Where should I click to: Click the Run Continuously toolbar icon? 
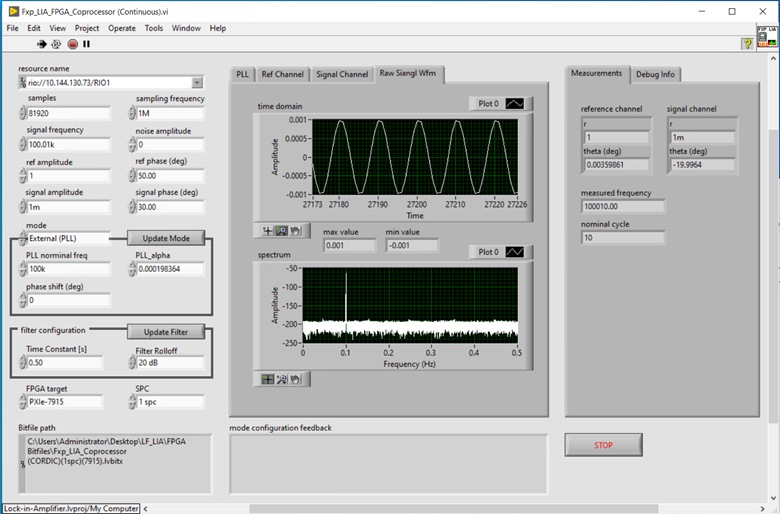57,44
